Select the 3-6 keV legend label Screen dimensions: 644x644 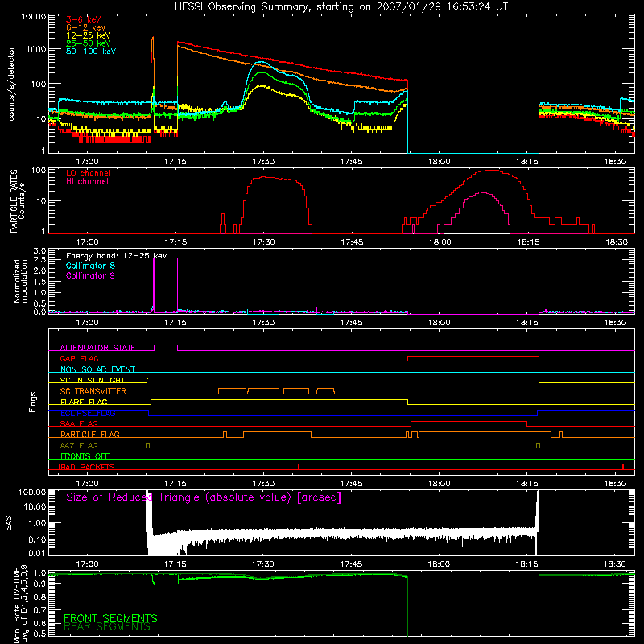[x=83, y=19]
